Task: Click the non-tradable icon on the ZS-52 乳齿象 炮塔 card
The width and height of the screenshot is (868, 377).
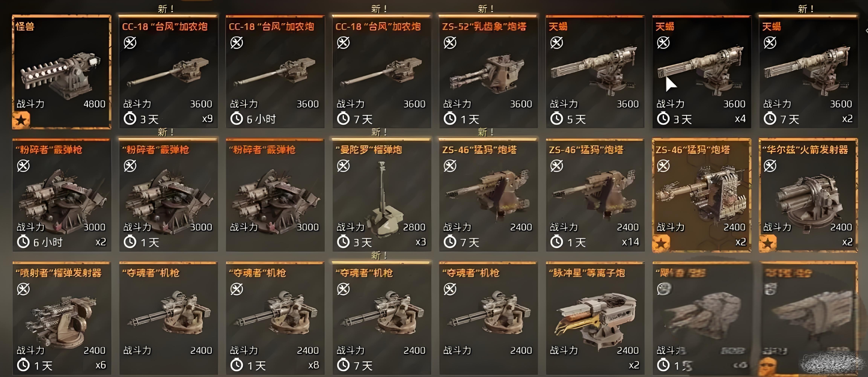Action: 450,43
